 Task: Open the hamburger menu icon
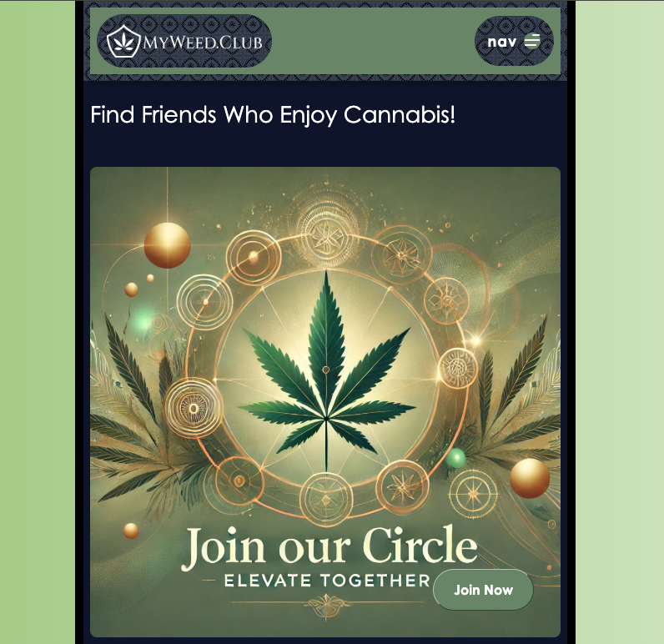pyautogui.click(x=532, y=41)
